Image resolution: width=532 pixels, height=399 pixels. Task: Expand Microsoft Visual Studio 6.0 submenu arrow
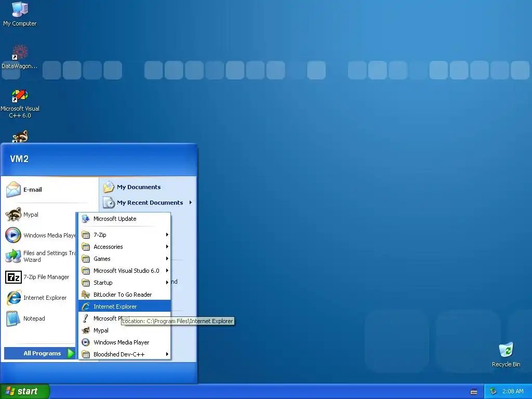click(x=167, y=270)
